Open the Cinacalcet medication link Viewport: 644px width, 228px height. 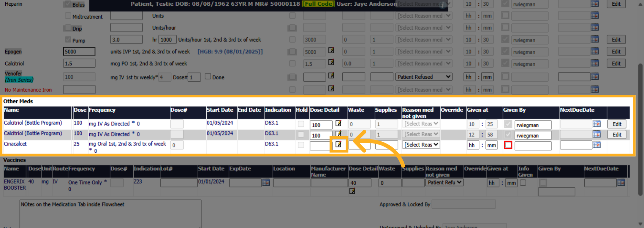point(15,144)
